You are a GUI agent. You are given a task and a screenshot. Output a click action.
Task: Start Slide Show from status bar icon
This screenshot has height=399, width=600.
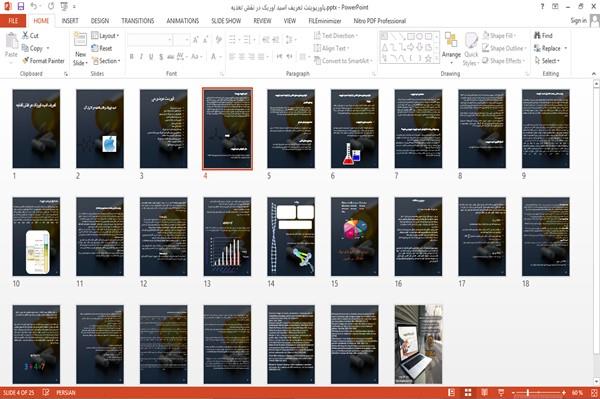[501, 392]
